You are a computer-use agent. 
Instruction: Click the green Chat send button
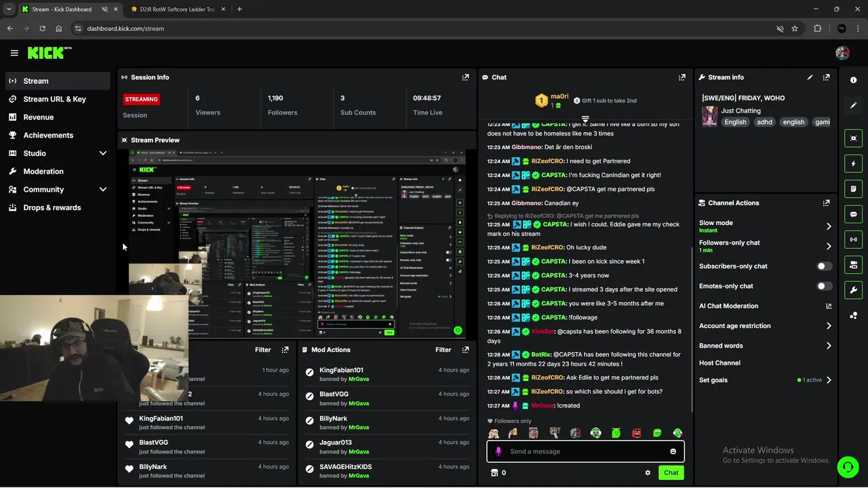(671, 472)
